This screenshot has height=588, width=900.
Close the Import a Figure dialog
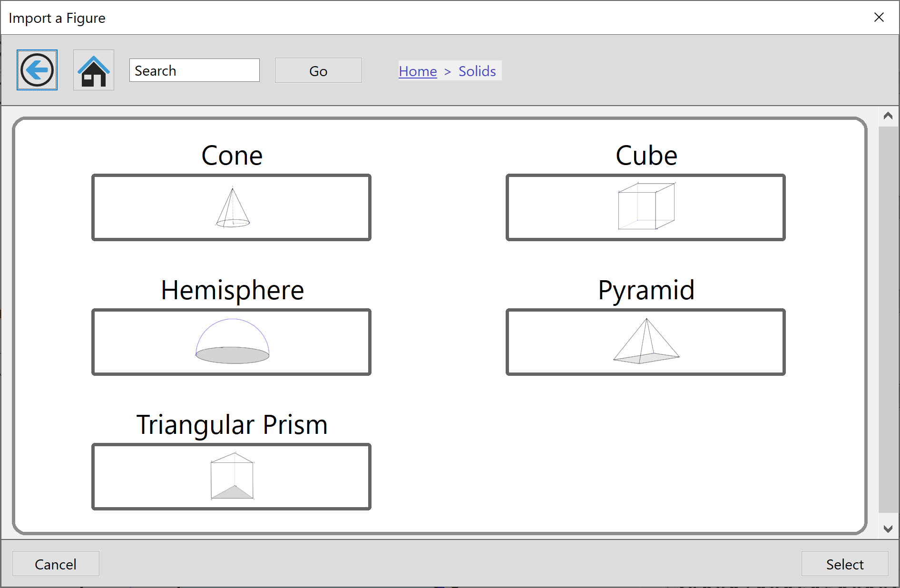(879, 18)
